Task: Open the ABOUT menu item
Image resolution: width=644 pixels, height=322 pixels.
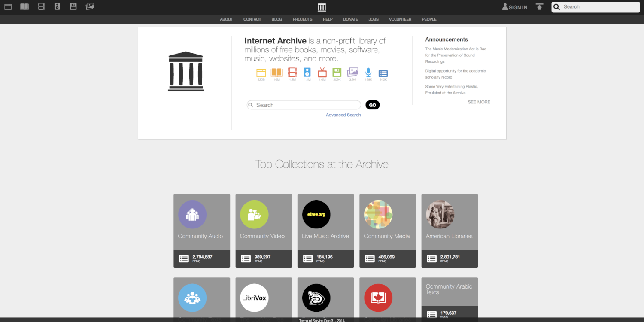Action: (226, 19)
